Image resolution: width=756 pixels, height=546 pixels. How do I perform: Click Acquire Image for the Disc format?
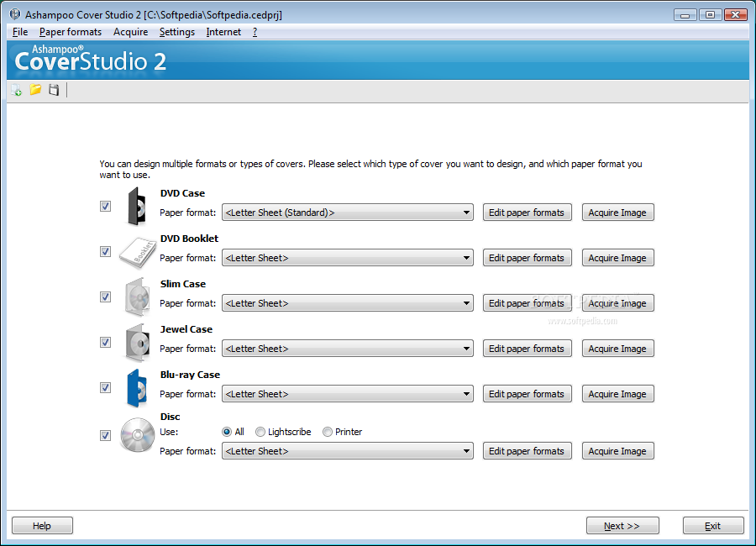coord(617,450)
